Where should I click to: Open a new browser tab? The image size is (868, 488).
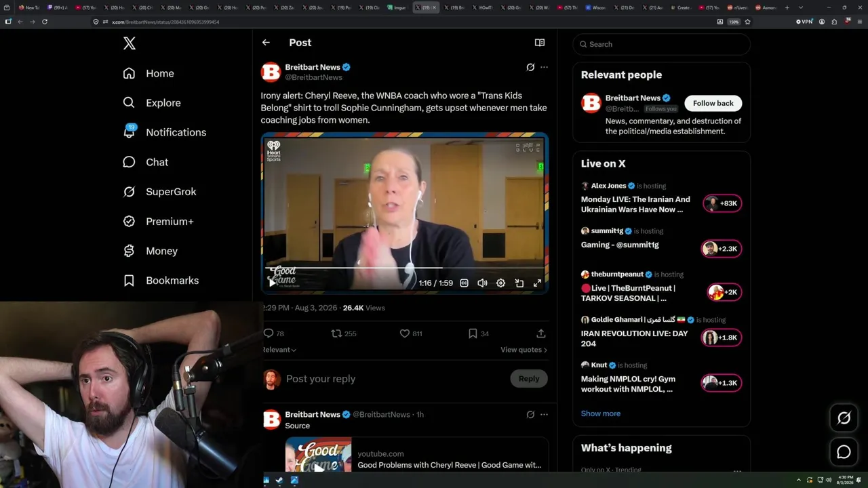click(x=787, y=7)
